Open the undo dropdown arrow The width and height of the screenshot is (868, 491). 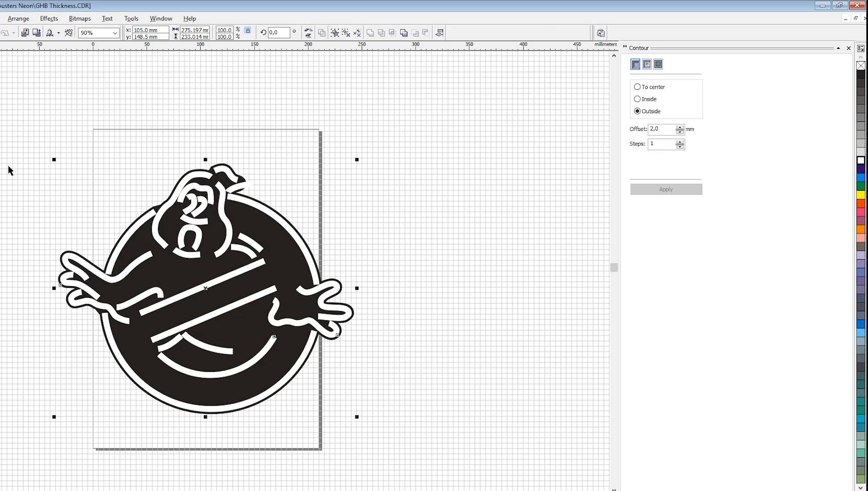[x=13, y=33]
